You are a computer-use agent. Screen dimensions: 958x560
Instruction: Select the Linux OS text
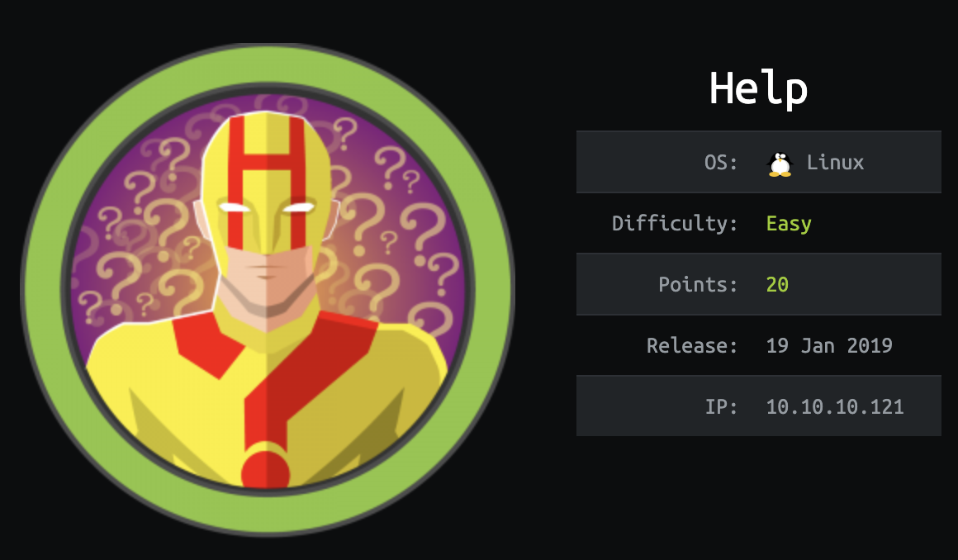(x=835, y=162)
